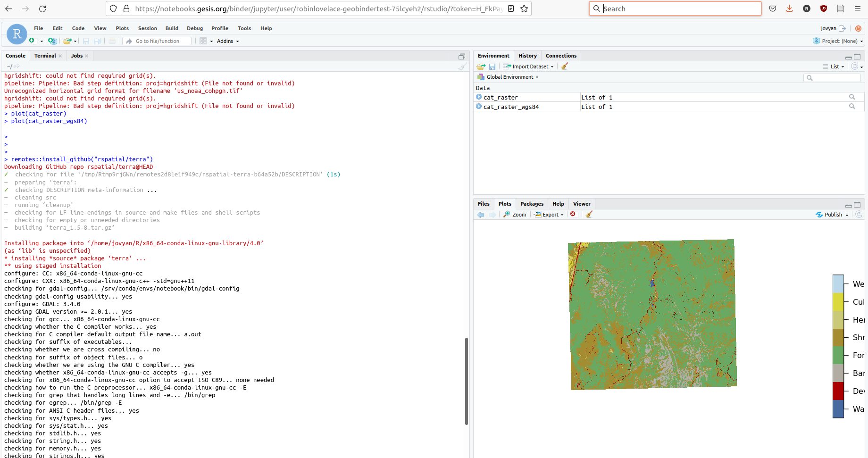Open the Session menu
The width and height of the screenshot is (868, 458).
tap(147, 28)
